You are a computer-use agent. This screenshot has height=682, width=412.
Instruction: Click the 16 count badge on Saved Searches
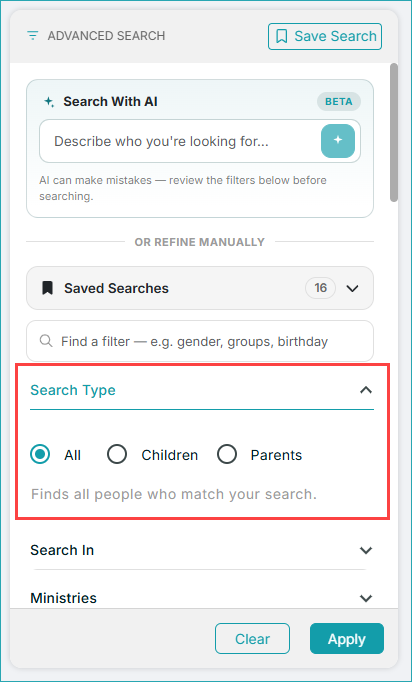321,288
